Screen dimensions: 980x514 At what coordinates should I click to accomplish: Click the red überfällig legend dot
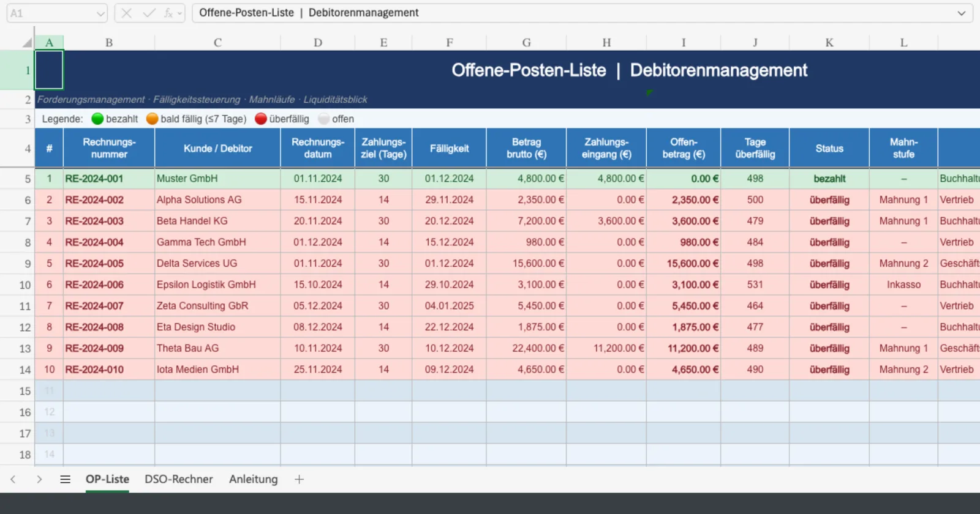pos(261,119)
